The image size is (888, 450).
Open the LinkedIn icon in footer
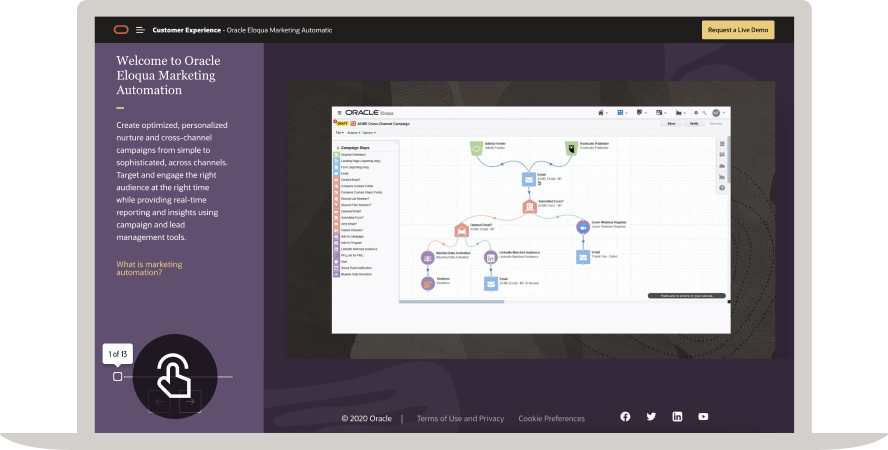[677, 417]
